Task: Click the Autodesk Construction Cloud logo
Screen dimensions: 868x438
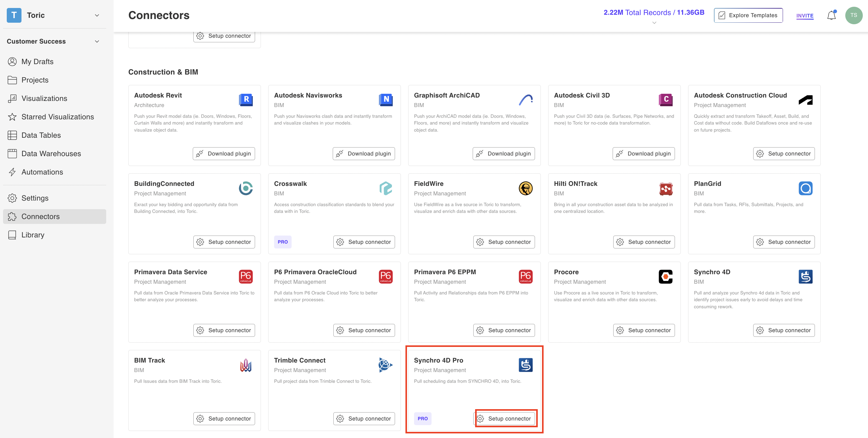Action: tap(805, 100)
